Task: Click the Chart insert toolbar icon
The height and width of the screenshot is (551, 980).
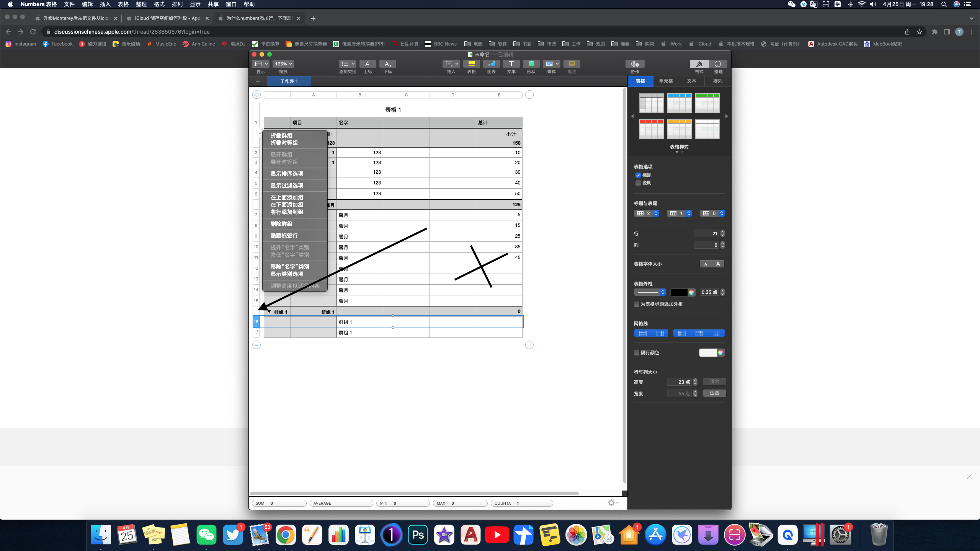Action: pyautogui.click(x=491, y=64)
